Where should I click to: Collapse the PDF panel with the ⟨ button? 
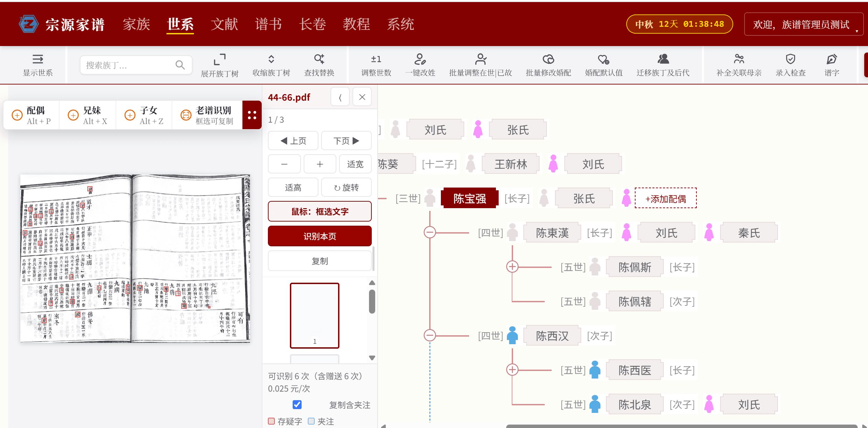click(340, 97)
